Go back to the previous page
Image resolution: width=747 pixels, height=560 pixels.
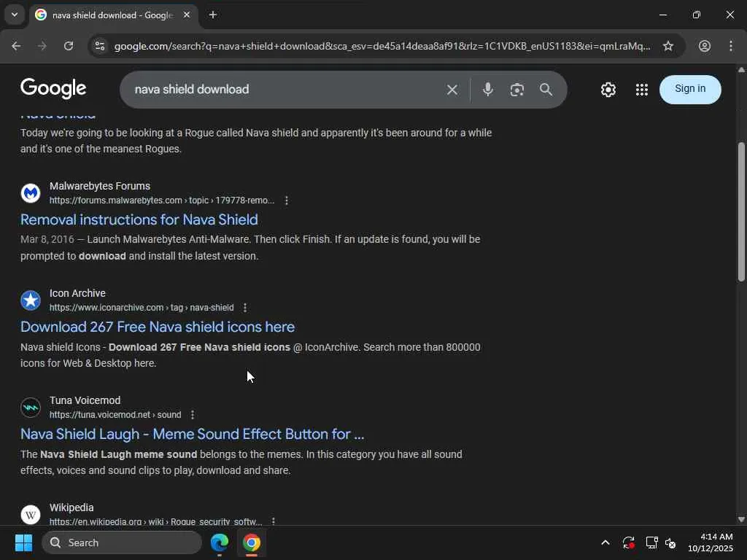[16, 46]
